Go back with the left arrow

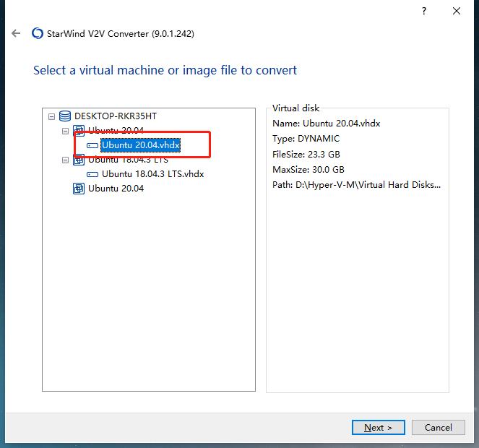[16, 33]
